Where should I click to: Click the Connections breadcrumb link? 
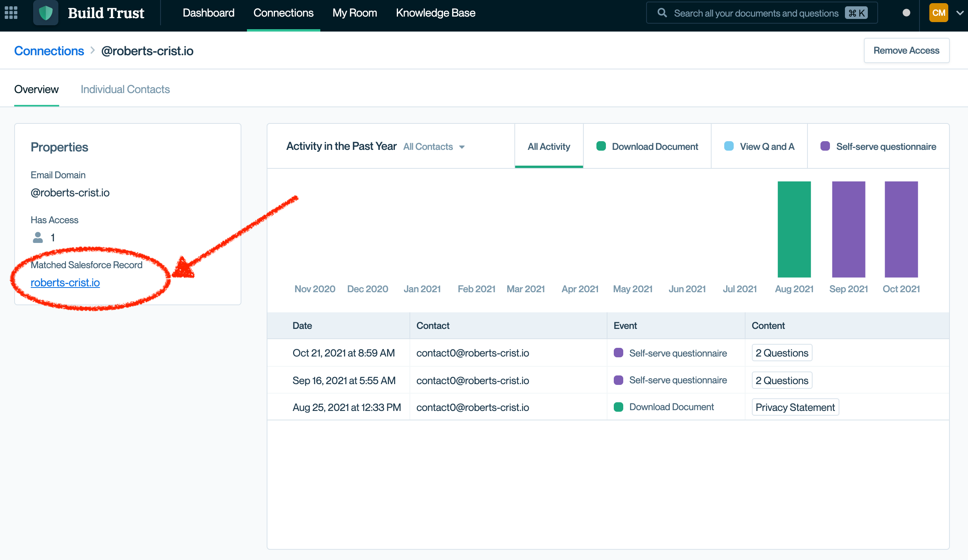tap(49, 51)
